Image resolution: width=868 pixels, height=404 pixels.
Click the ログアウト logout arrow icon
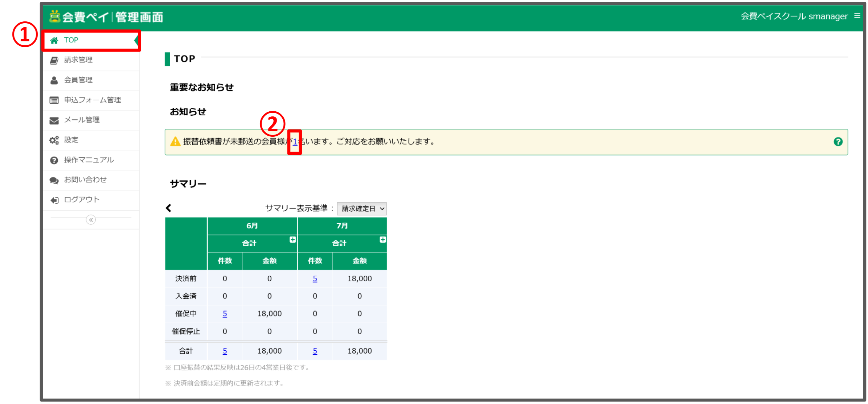54,200
